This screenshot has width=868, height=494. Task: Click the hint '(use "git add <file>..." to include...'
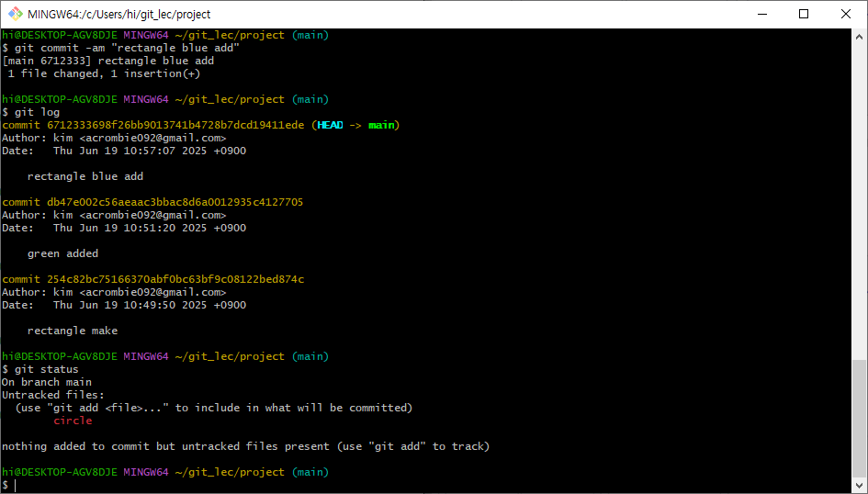click(x=214, y=408)
